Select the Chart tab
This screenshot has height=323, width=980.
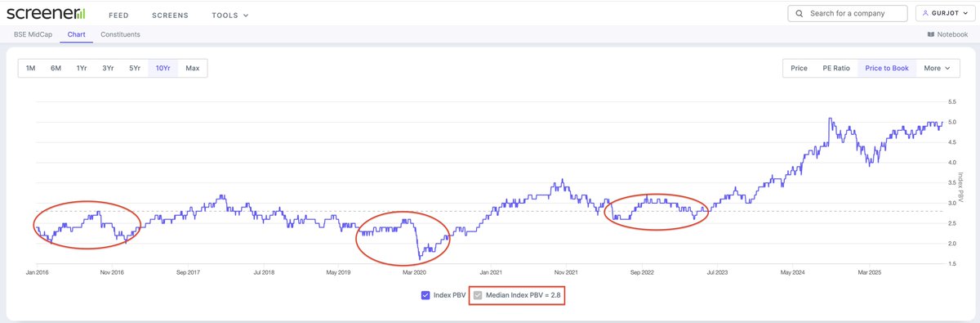coord(78,34)
